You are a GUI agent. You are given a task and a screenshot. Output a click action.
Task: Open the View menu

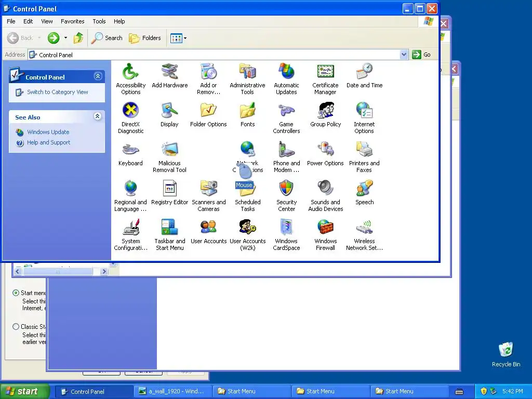click(x=47, y=21)
